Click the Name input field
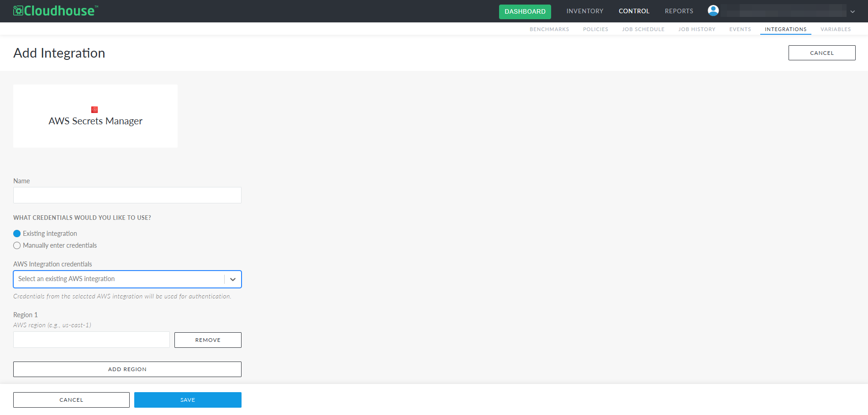 point(127,195)
